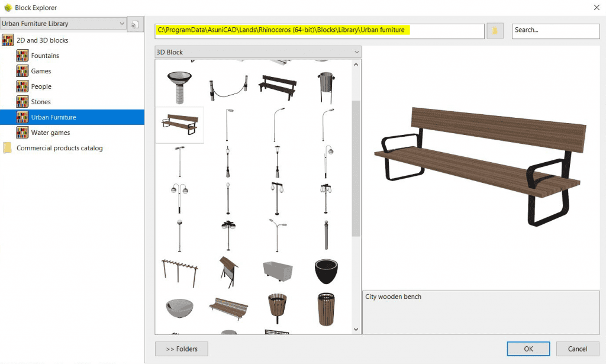Open the Urban Furniture Library dropdown
606x364 pixels.
tap(63, 24)
